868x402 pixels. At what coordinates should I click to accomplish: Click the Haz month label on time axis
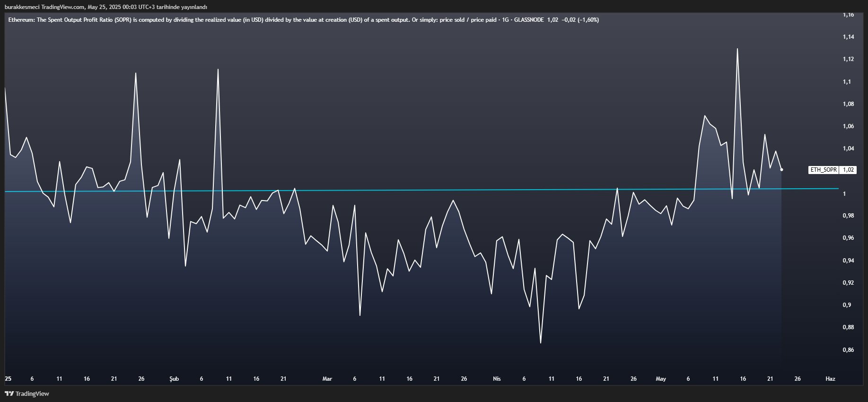click(830, 379)
